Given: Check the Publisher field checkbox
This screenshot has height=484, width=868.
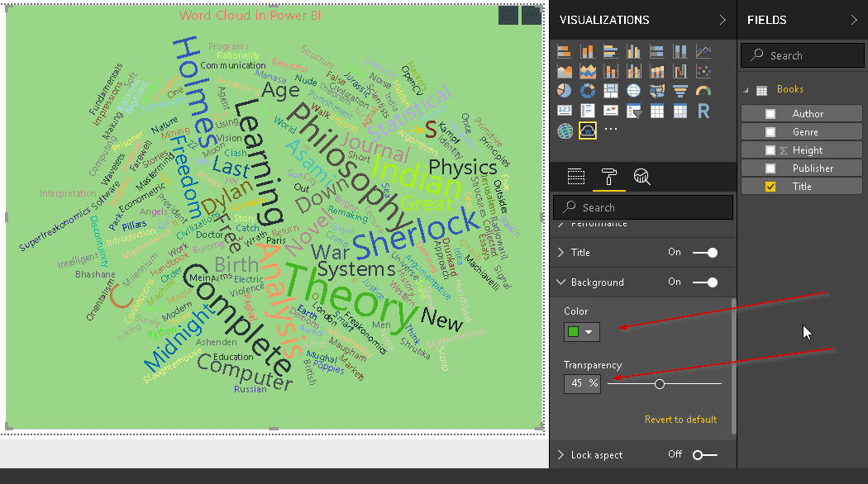Looking at the screenshot, I should (x=770, y=168).
